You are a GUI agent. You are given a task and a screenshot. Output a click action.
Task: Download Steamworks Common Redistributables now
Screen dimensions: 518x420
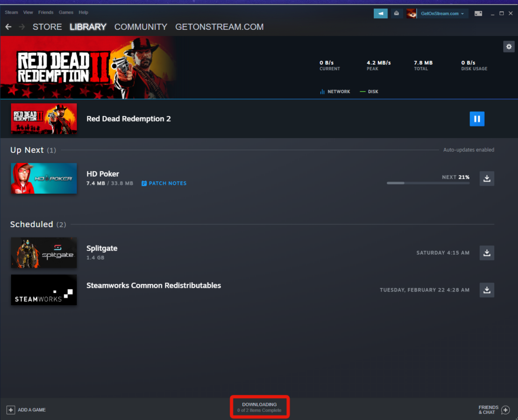point(487,290)
